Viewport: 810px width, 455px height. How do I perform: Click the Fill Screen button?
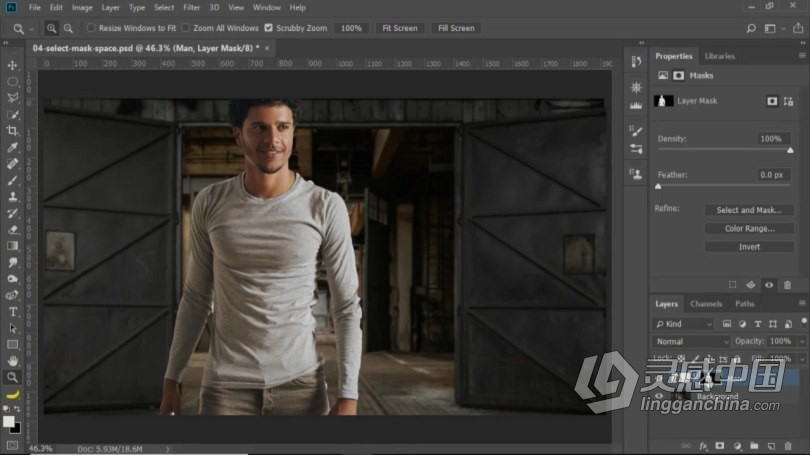click(456, 28)
